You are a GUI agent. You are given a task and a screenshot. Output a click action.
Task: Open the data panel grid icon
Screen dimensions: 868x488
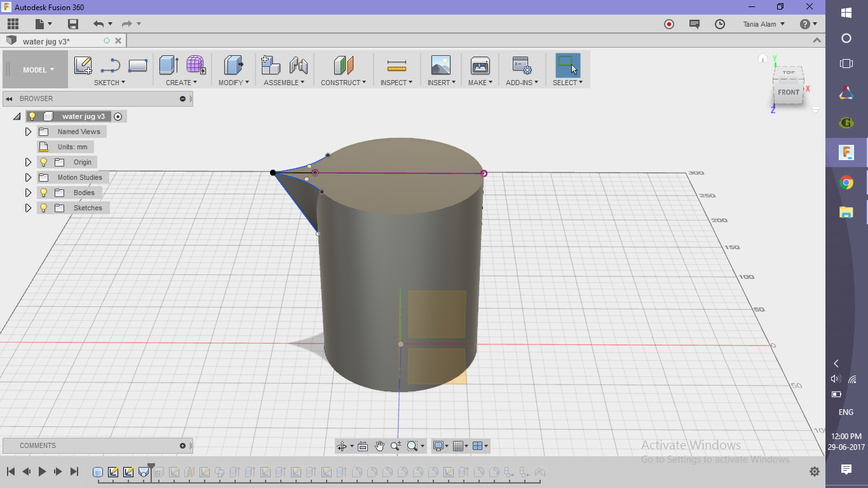pos(13,24)
